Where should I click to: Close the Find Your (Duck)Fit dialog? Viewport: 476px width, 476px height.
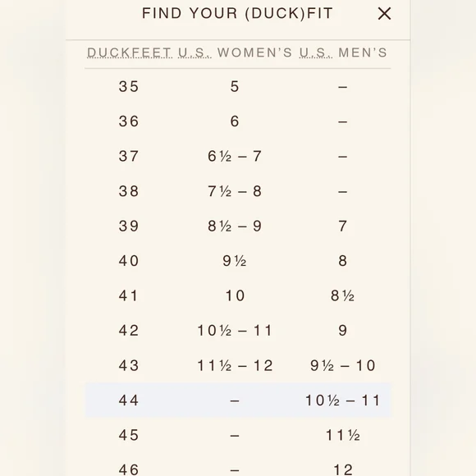coord(384,14)
